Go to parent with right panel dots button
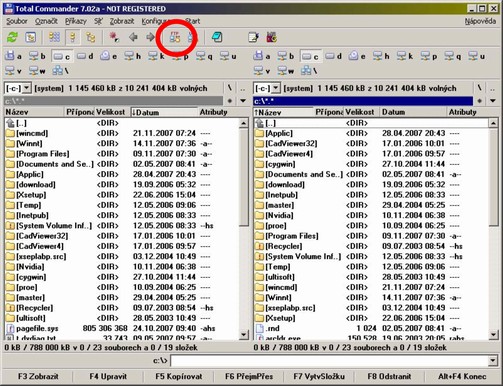 tap(492, 88)
